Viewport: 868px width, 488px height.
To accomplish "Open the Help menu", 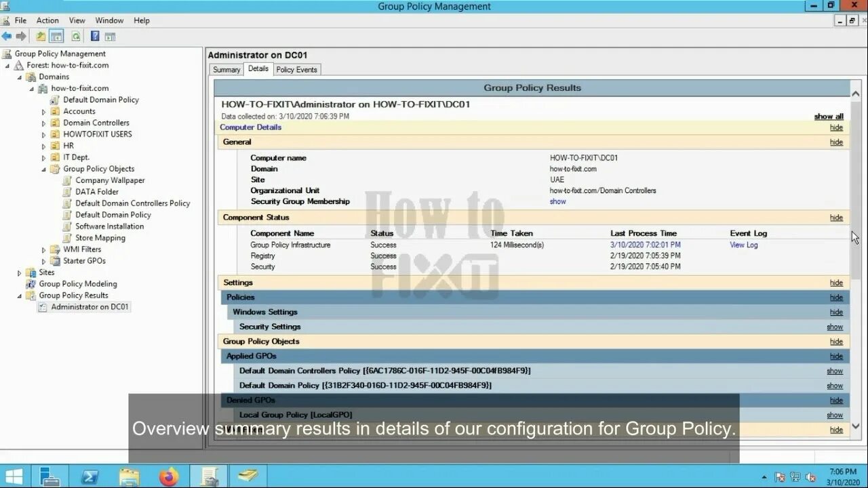I will click(x=141, y=20).
